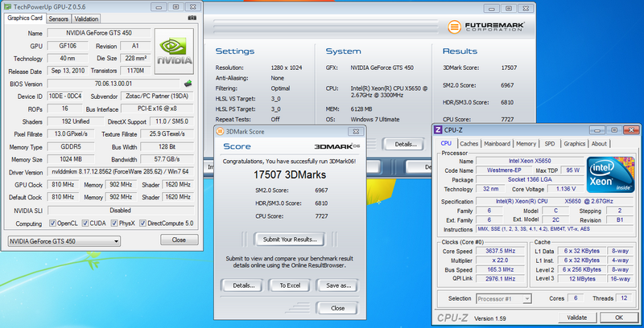The width and height of the screenshot is (644, 328).
Task: Click the QPI Link 2976.1 MHz value
Action: tap(500, 279)
